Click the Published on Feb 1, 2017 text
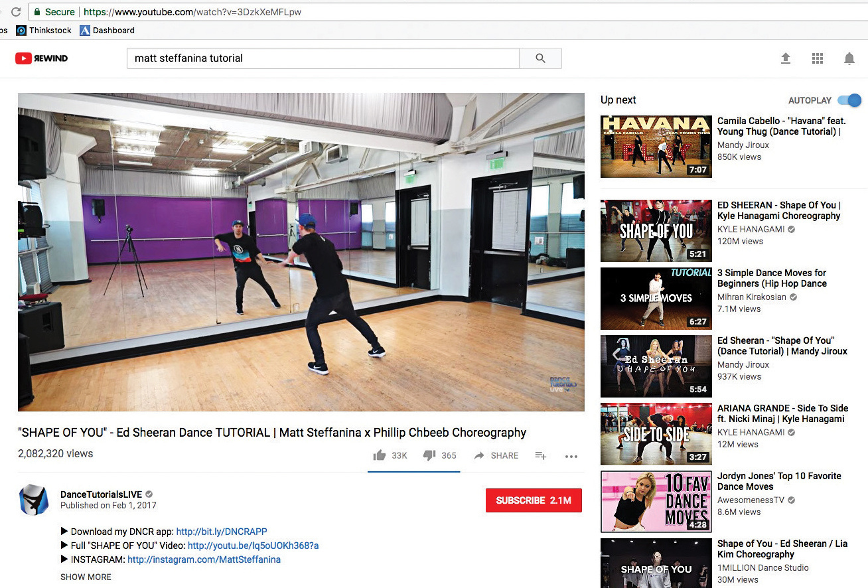This screenshot has height=588, width=868. pos(108,506)
